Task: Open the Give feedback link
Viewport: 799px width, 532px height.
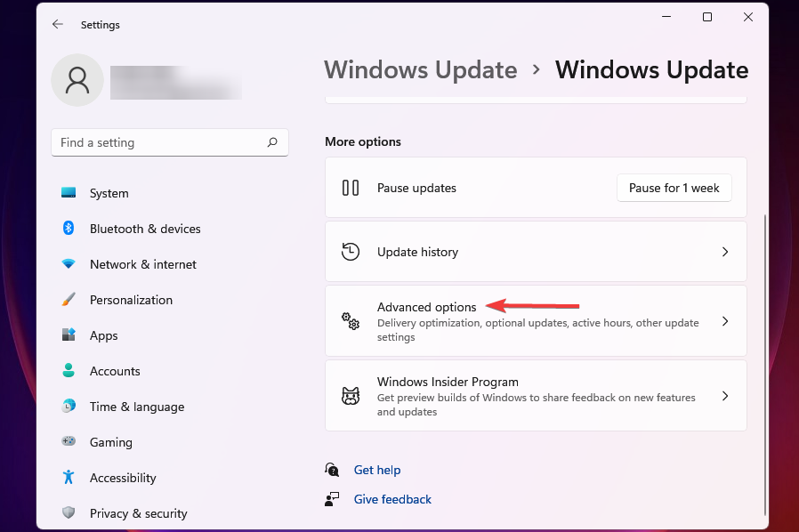Action: click(x=392, y=499)
